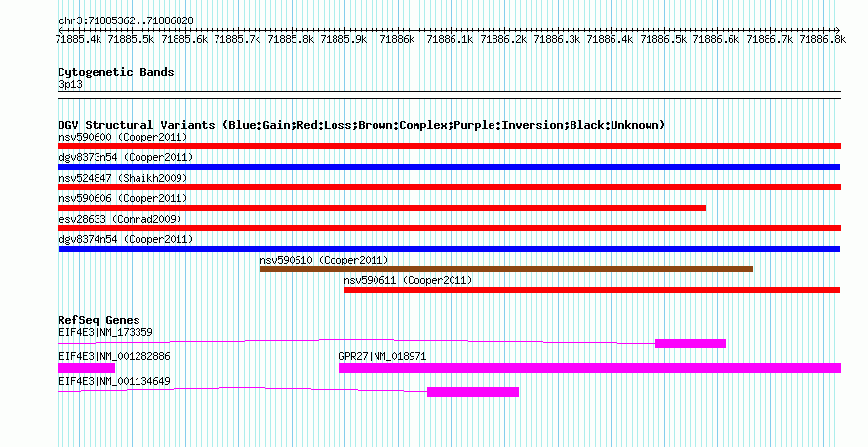Click the nsv524847 (Shaikh2009) label
The height and width of the screenshot is (447, 868).
click(123, 178)
